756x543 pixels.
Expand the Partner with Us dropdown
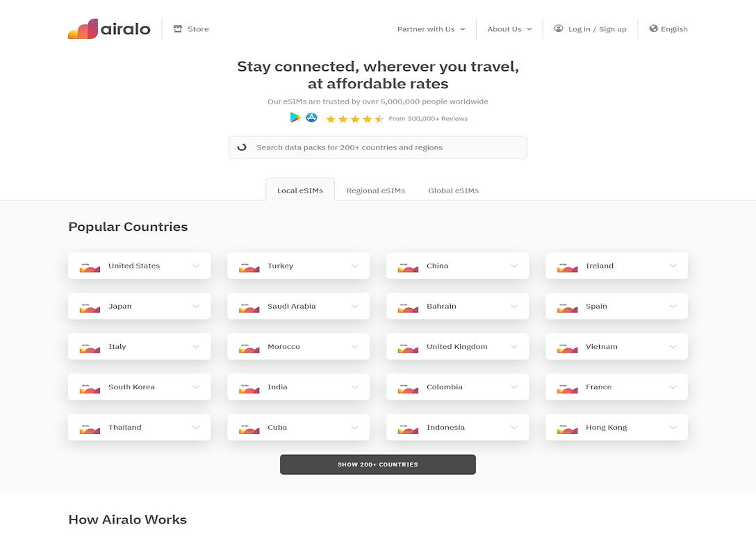click(x=431, y=29)
